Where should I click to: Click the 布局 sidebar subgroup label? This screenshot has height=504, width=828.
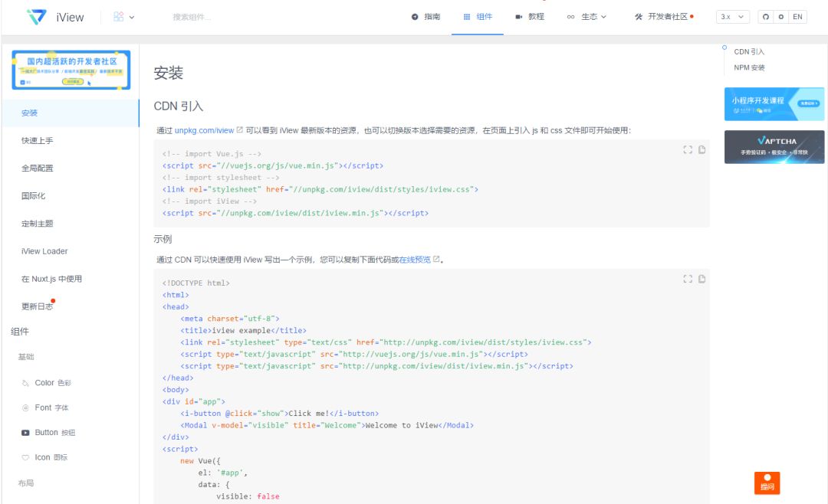click(x=26, y=483)
